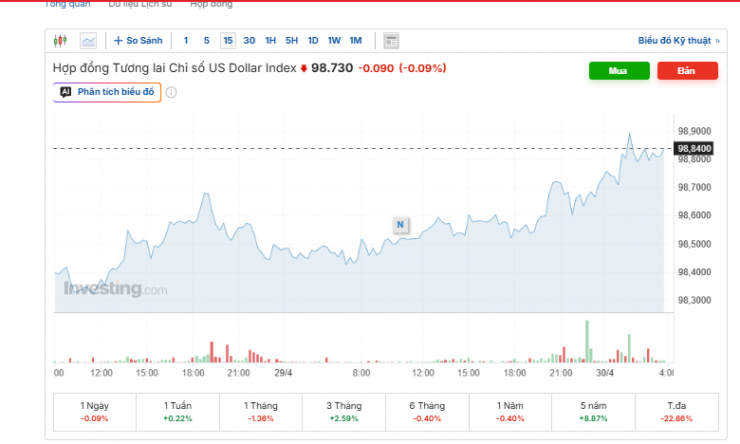Click the -0.090 change value
Image resolution: width=740 pixels, height=444 pixels.
pos(376,68)
